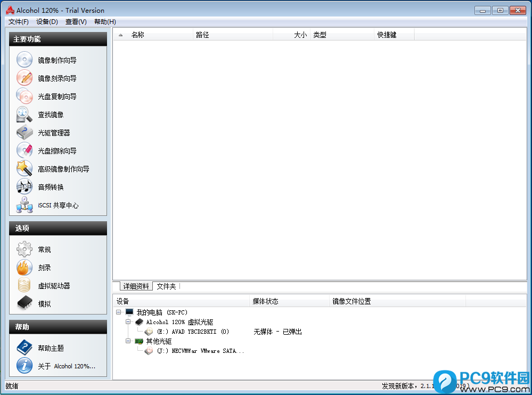Open iSCSI 共享中心 network icon
532x395 pixels.
(24, 205)
